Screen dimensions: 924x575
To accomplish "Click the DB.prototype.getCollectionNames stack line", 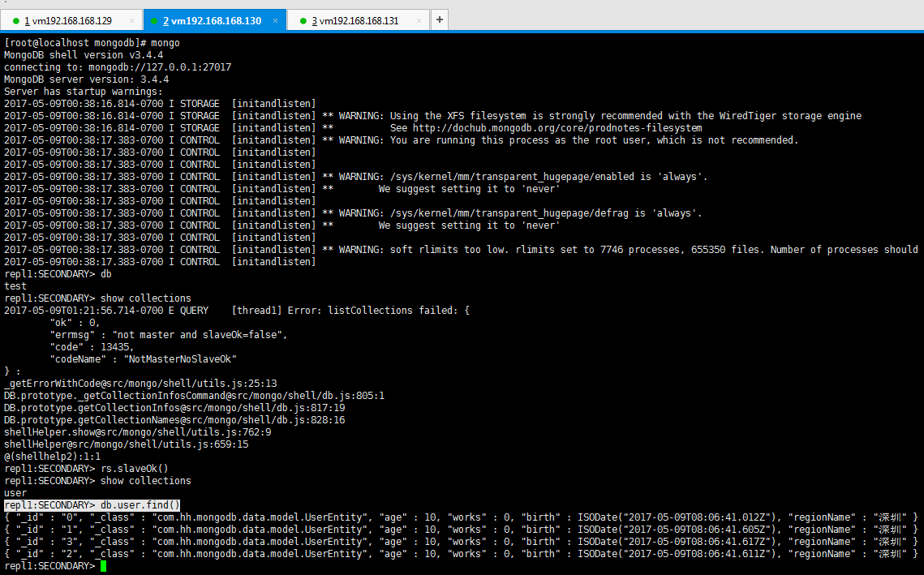I will pyautogui.click(x=174, y=420).
